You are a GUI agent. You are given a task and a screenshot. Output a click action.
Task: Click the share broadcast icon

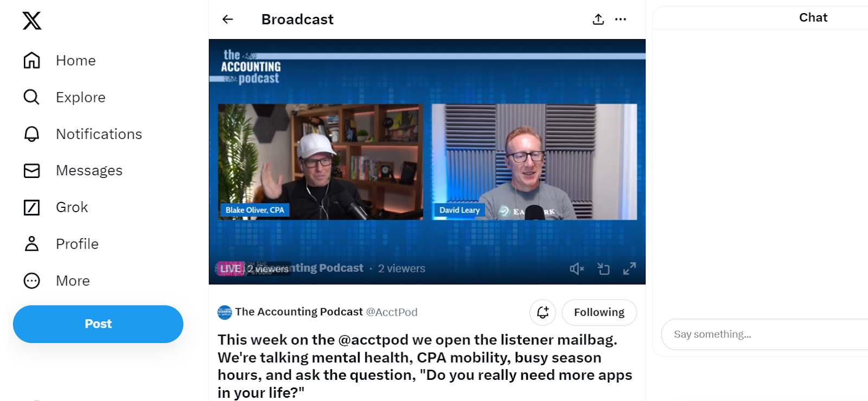click(x=598, y=20)
